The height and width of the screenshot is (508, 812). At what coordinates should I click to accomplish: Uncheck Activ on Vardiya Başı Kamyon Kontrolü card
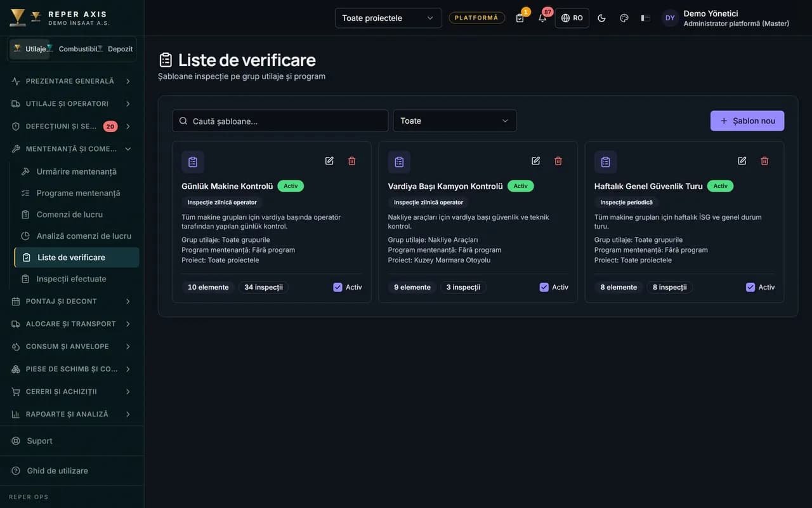tap(544, 287)
